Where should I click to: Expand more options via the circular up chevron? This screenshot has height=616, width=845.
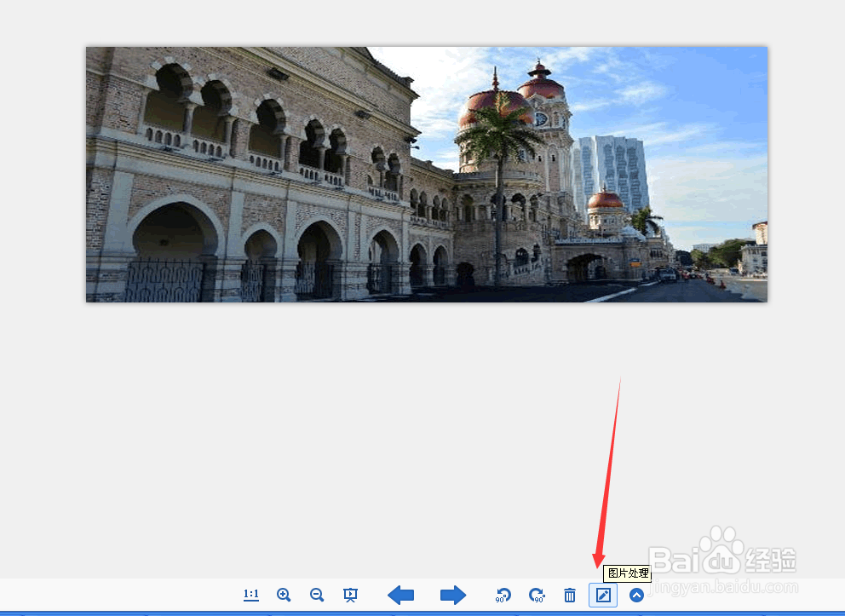click(x=636, y=596)
